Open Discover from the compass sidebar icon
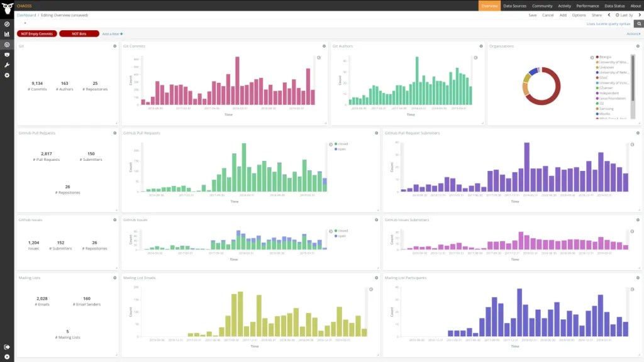Screen dimensions: 644x362 click(x=7, y=24)
